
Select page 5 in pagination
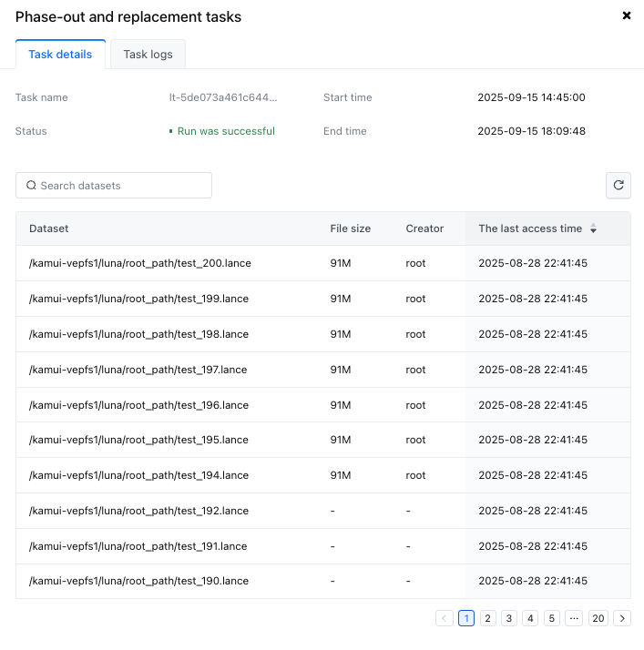coord(551,618)
